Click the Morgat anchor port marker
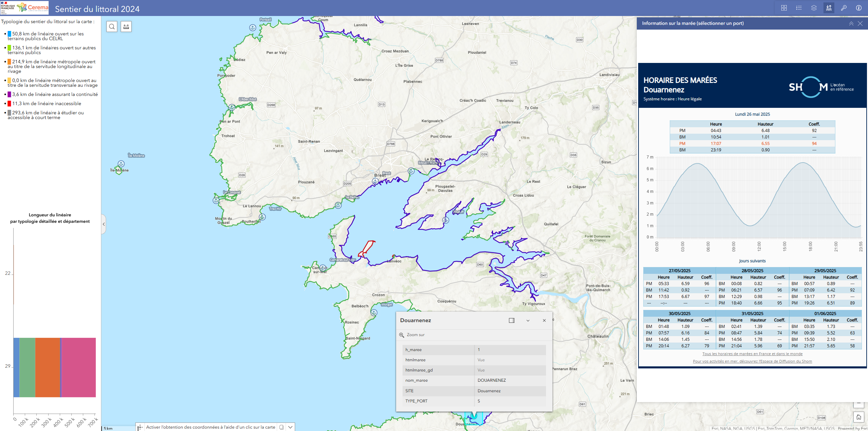The width and height of the screenshot is (868, 431). click(374, 313)
